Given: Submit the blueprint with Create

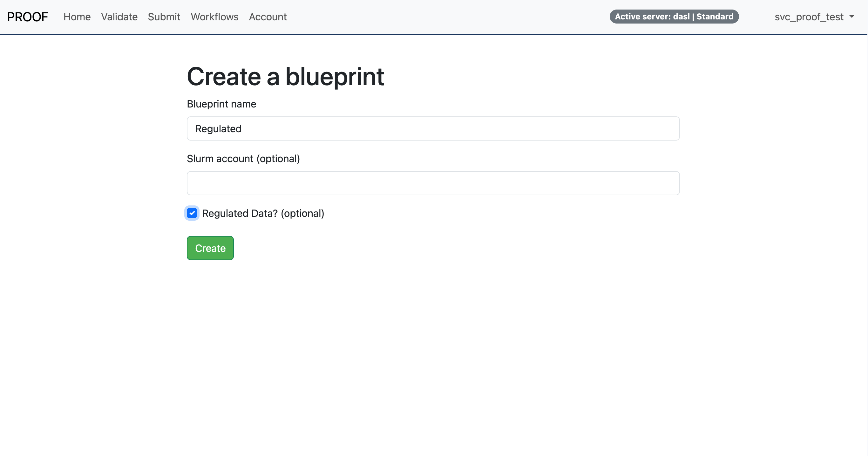Looking at the screenshot, I should pos(210,248).
